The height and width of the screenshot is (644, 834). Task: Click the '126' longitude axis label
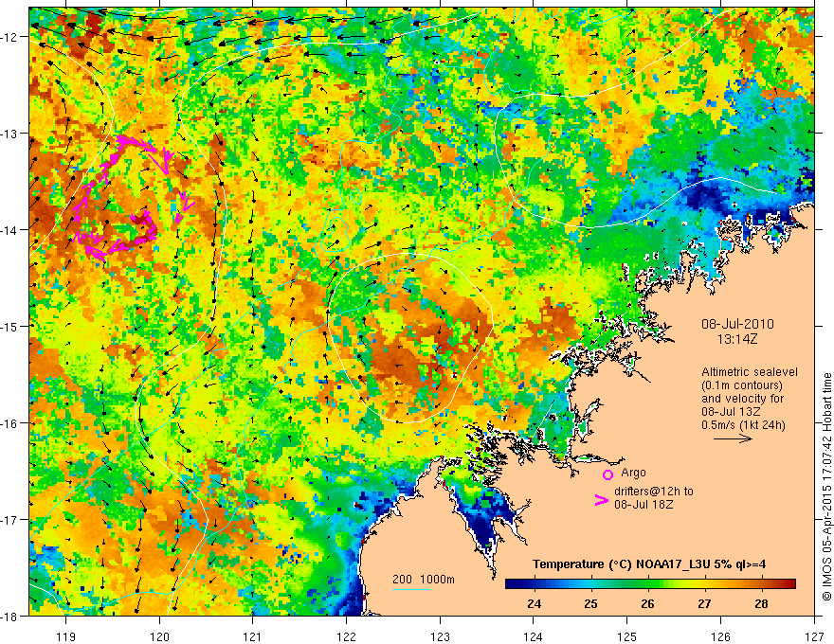coord(720,636)
